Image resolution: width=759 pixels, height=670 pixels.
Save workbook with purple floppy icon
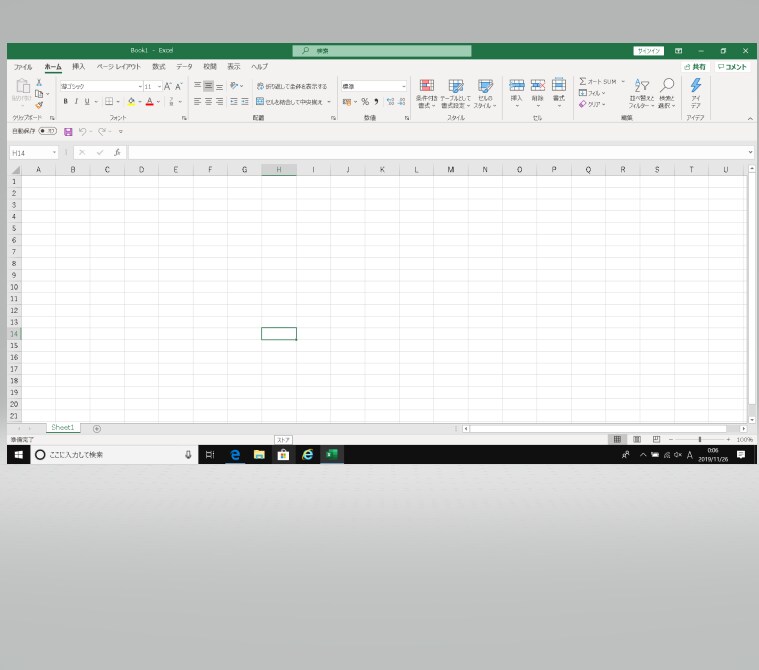coord(68,132)
